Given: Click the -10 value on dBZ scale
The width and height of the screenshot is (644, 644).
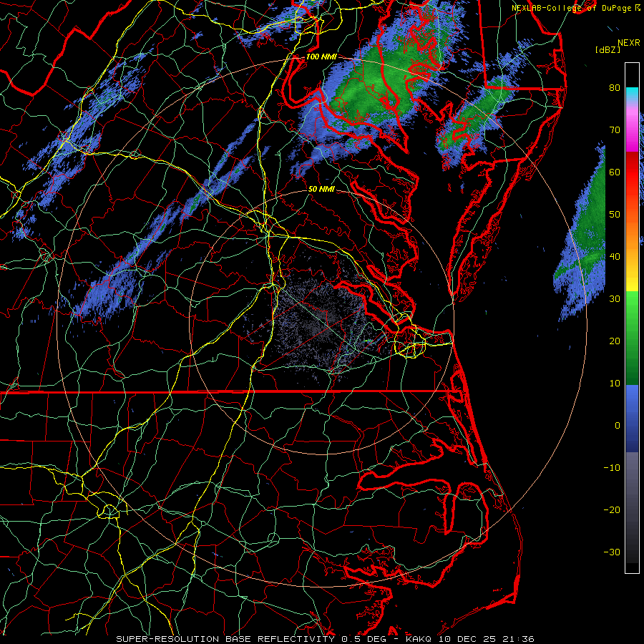Looking at the screenshot, I should 612,468.
